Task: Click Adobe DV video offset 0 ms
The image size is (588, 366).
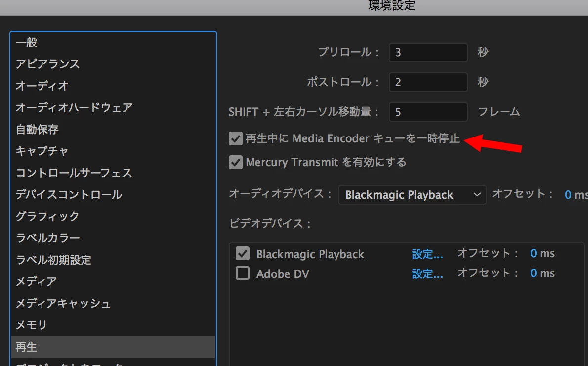Action: (x=542, y=274)
